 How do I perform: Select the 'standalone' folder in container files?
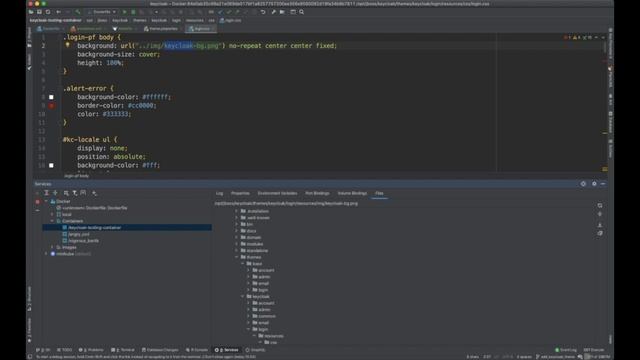(x=254, y=251)
